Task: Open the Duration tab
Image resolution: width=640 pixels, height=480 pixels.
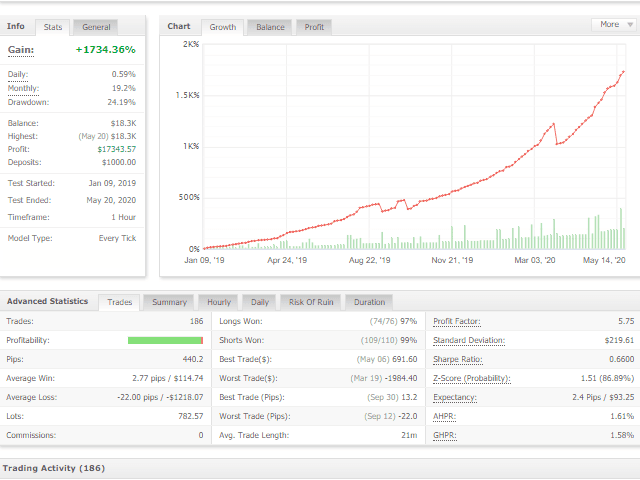Action: click(368, 302)
